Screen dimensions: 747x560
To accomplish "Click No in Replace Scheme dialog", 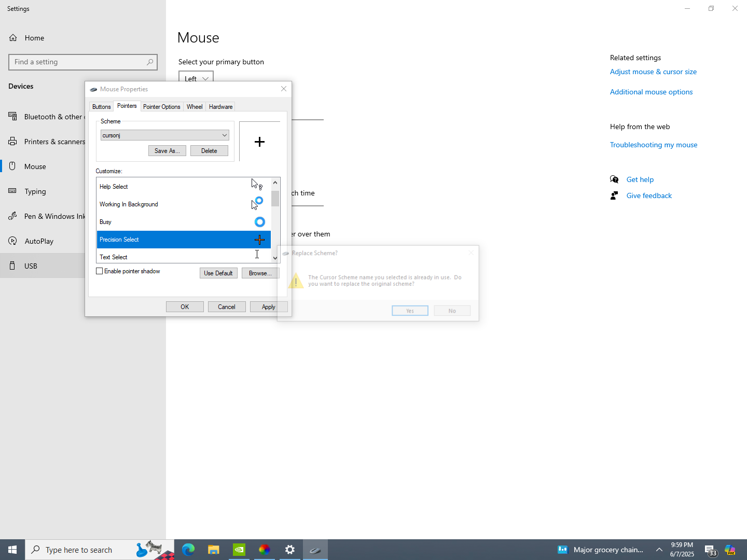I will pos(452,311).
